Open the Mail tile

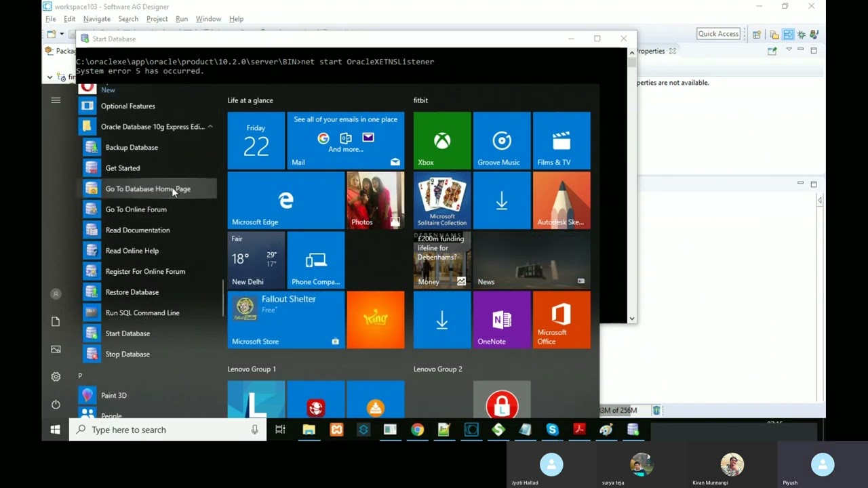tap(346, 140)
